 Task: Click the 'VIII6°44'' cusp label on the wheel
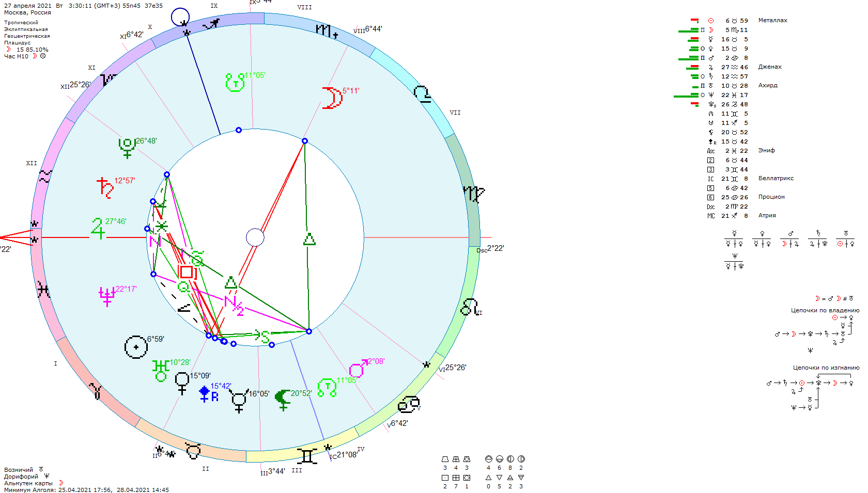coord(368,29)
